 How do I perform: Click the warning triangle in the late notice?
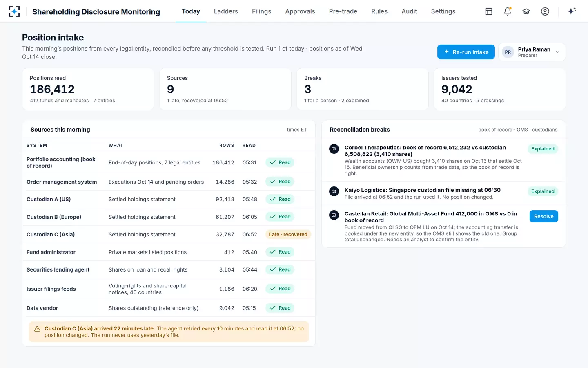[37, 329]
